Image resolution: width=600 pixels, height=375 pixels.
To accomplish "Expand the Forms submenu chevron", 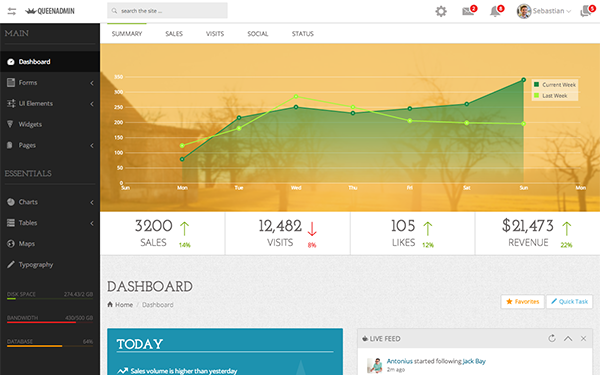I will [92, 83].
